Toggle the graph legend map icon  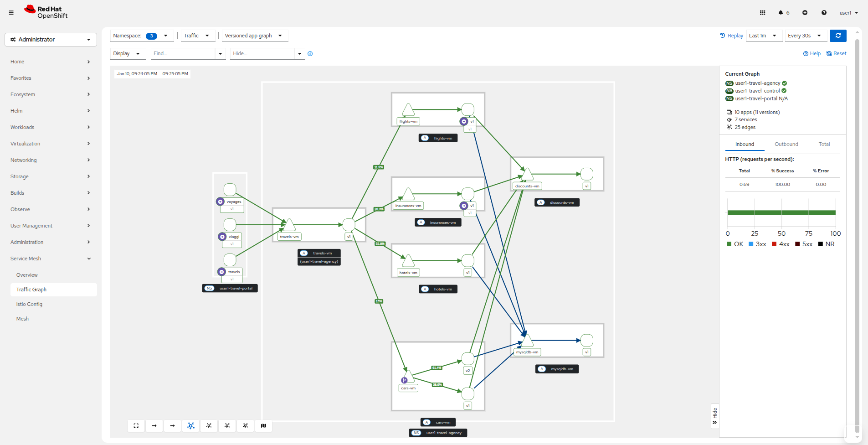[x=263, y=426]
